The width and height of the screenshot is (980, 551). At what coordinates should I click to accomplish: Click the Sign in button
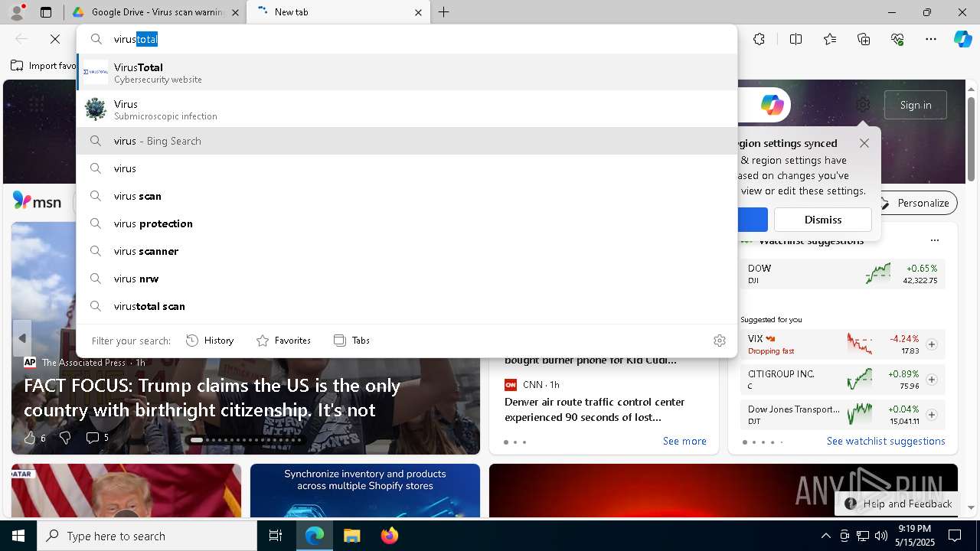(916, 105)
